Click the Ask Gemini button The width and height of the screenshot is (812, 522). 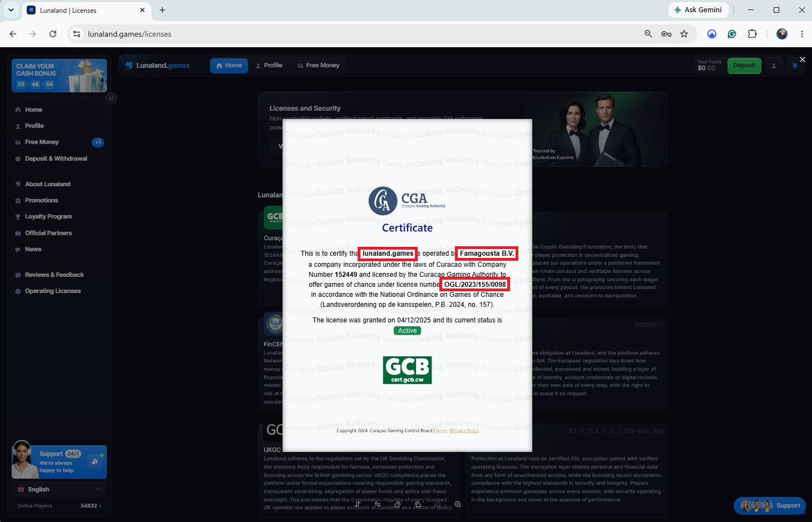tap(697, 10)
